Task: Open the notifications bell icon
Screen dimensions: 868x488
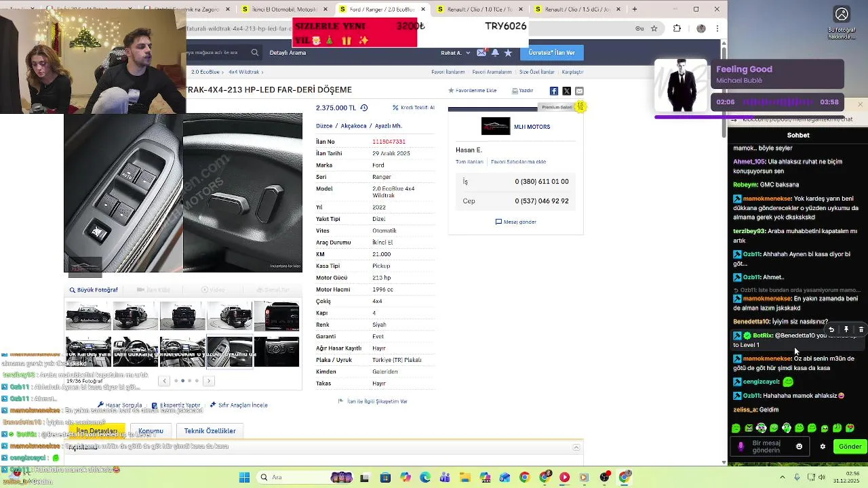Action: point(495,52)
